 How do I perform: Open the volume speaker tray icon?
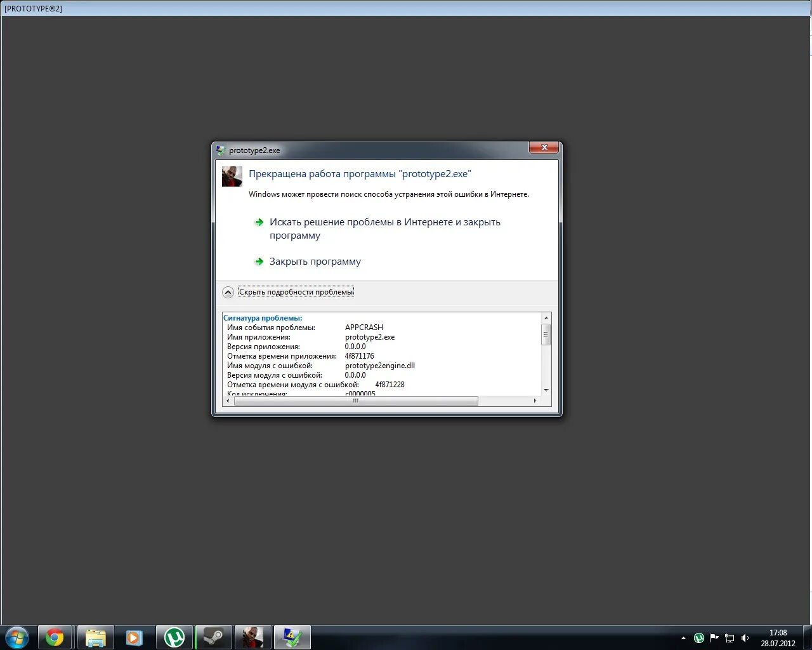pyautogui.click(x=745, y=638)
